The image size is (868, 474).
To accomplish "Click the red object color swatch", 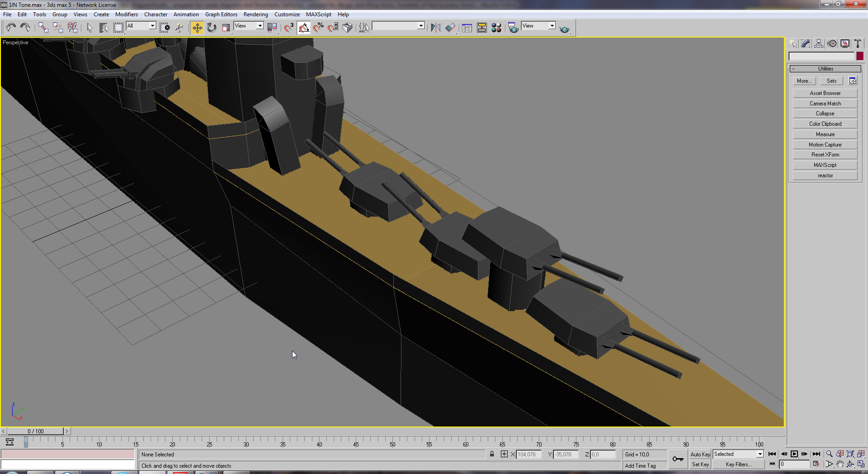I will tap(860, 56).
